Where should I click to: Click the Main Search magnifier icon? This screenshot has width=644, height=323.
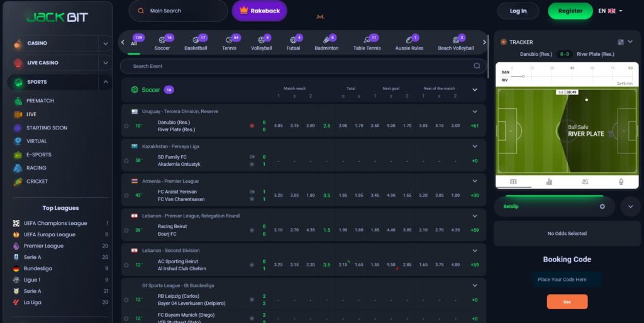pyautogui.click(x=141, y=11)
